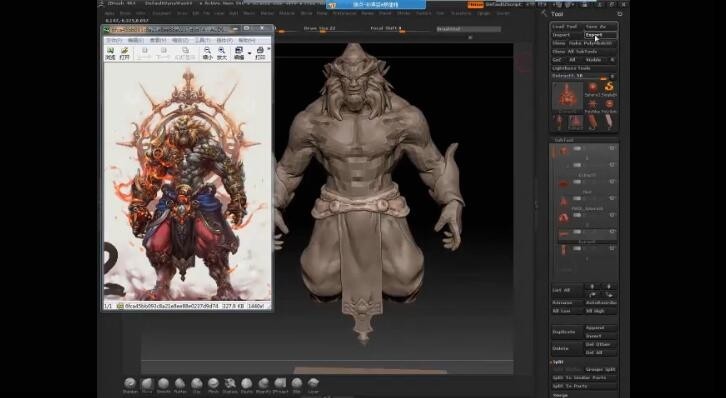726x398 pixels.
Task: Select the PolyMesh3D star tool thumbnail
Action: click(x=593, y=106)
